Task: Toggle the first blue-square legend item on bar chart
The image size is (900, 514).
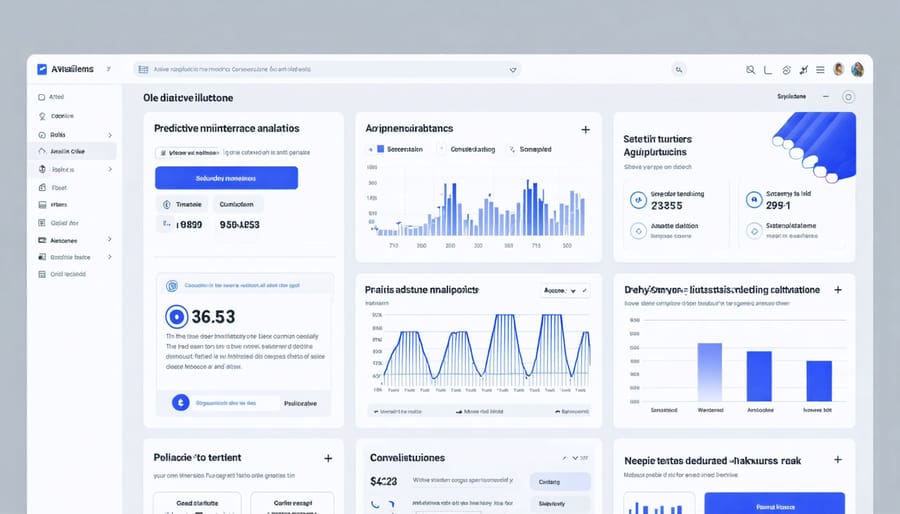Action: point(379,149)
